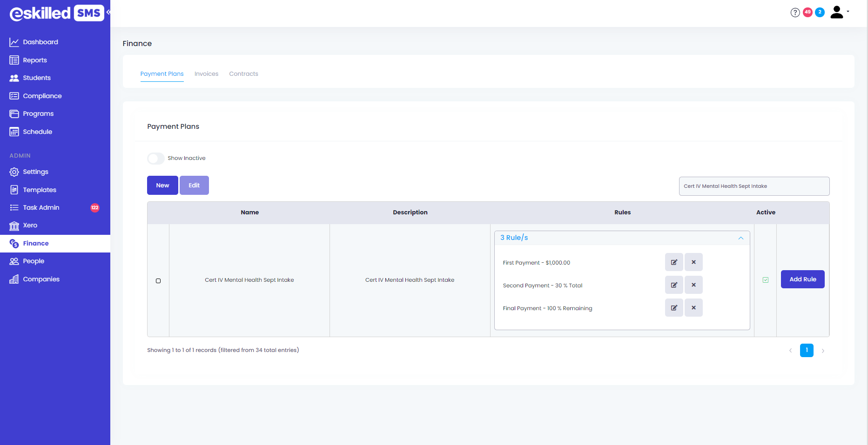The height and width of the screenshot is (445, 868).
Task: Delete the Final Payment rule
Action: pyautogui.click(x=693, y=308)
